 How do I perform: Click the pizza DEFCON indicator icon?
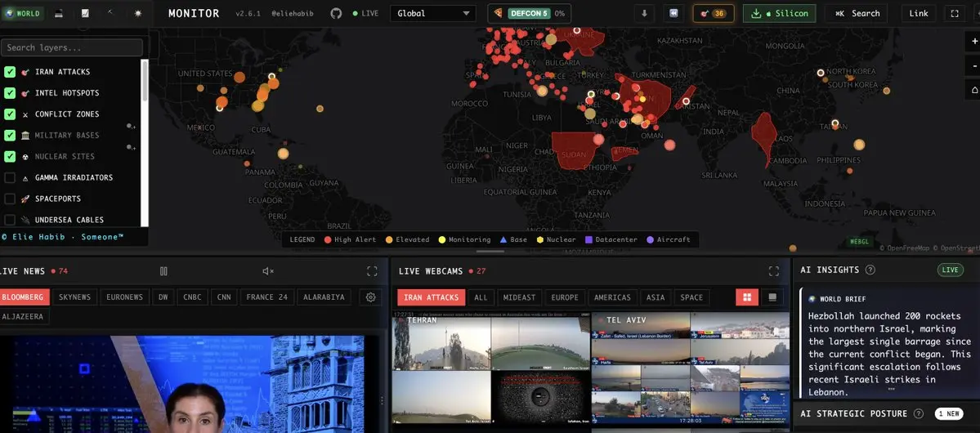pyautogui.click(x=498, y=13)
